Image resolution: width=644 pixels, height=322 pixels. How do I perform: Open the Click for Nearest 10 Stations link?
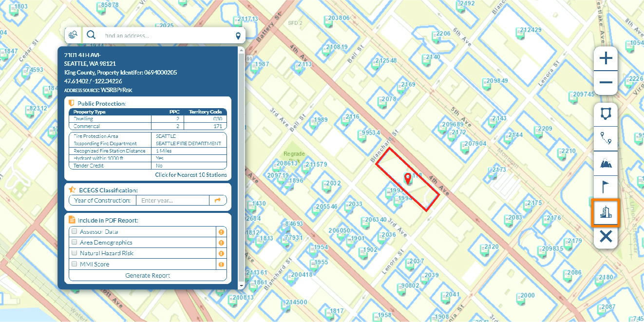(x=191, y=175)
